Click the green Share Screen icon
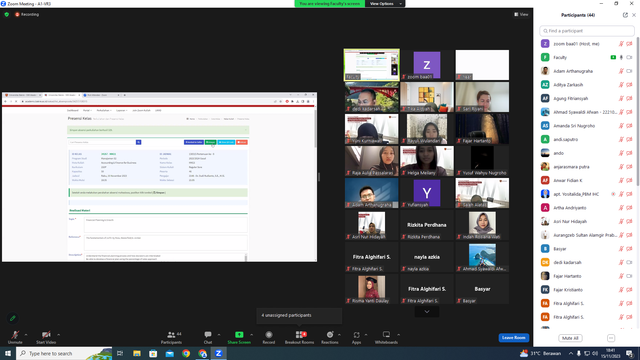640x360 pixels. pos(239,335)
